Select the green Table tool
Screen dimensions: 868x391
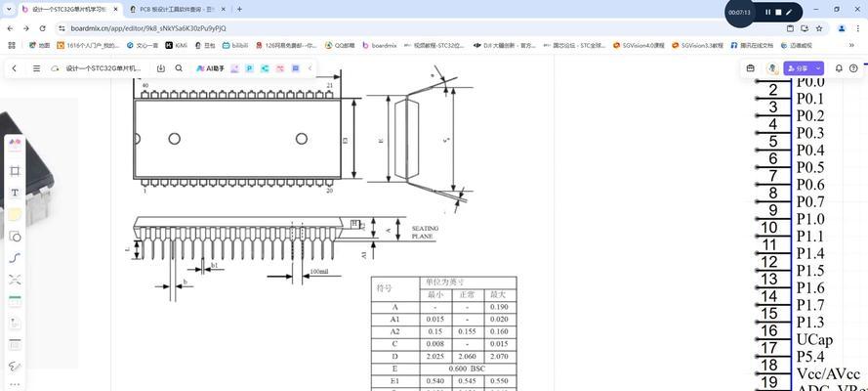pos(15,301)
